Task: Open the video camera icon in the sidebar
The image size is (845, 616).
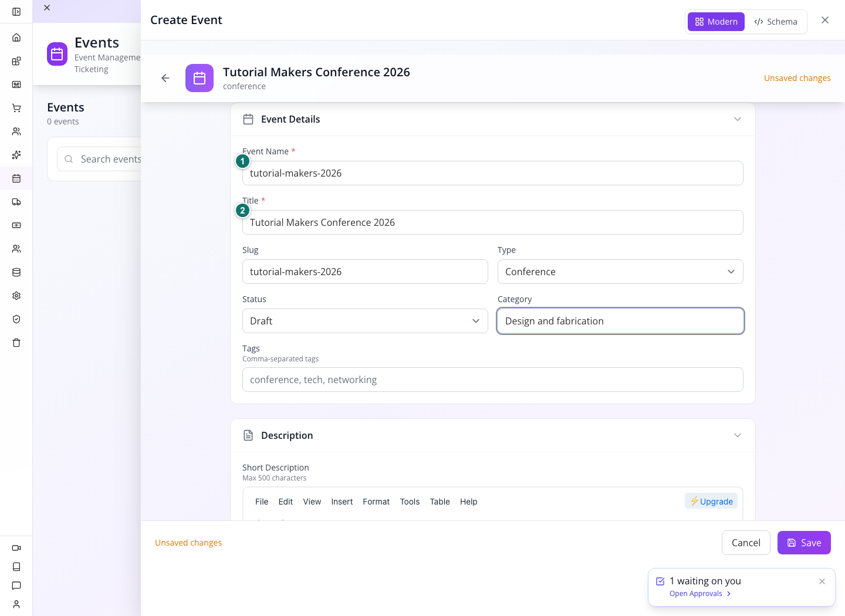Action: point(16,548)
